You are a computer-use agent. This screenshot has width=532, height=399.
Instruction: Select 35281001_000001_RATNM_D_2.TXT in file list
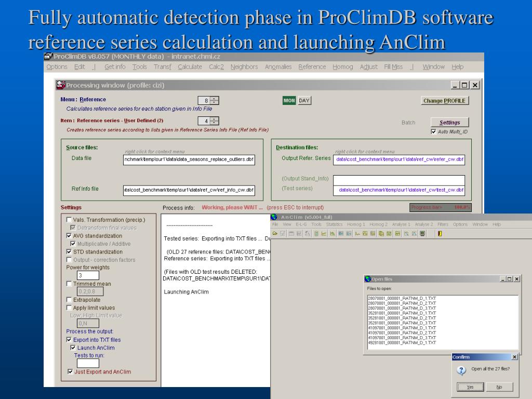402,318
